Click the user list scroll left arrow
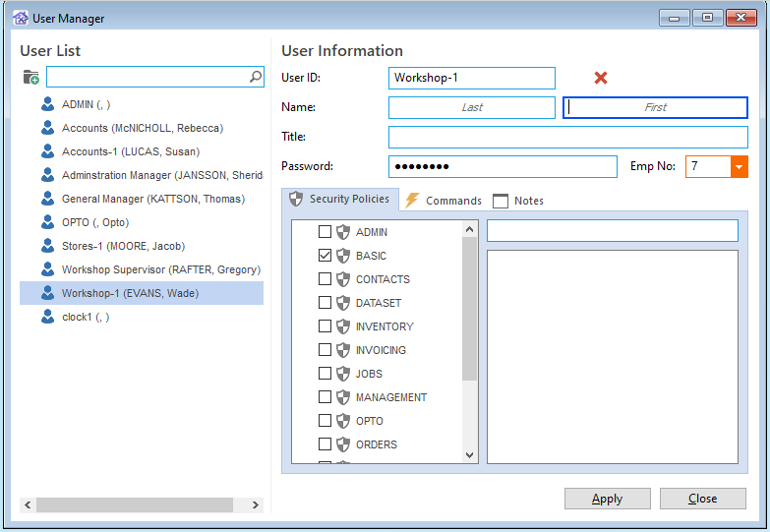This screenshot has width=770, height=532. click(28, 505)
